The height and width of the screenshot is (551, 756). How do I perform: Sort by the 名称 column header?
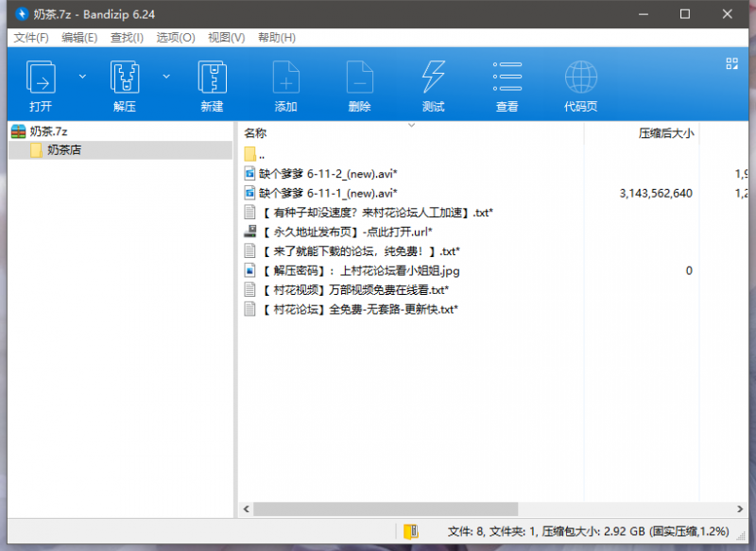(255, 133)
